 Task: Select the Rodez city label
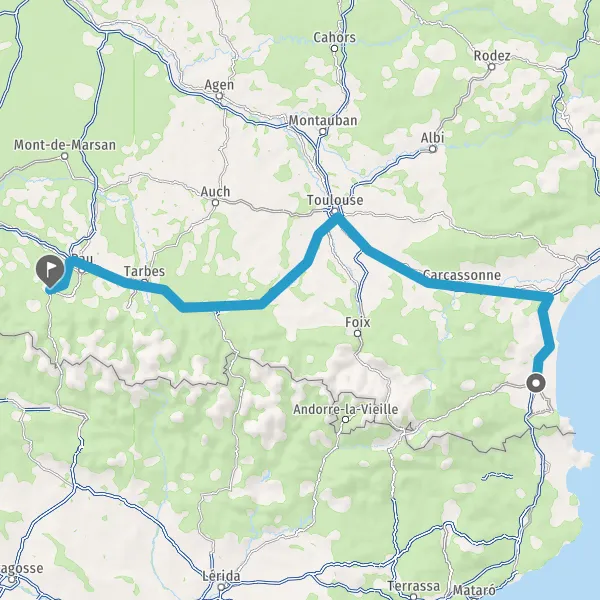click(x=492, y=56)
